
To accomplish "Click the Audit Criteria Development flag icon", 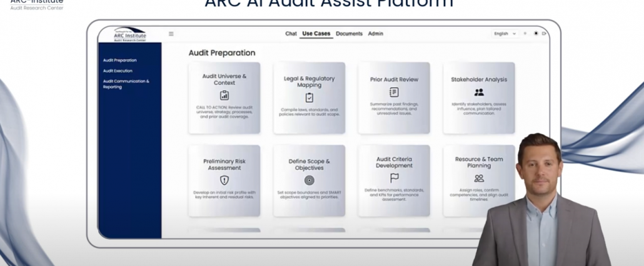I will (394, 179).
